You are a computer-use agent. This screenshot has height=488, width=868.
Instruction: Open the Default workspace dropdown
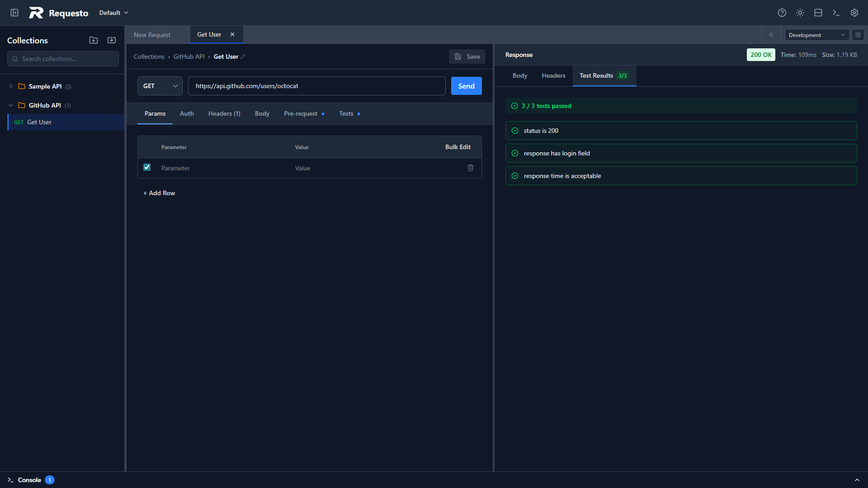[x=113, y=13]
